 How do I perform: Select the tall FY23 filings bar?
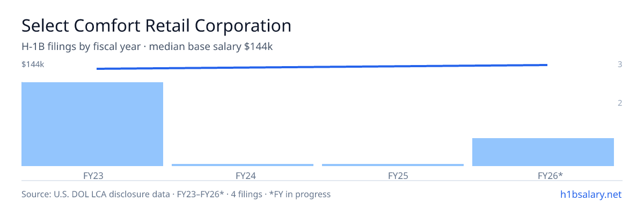(92, 124)
